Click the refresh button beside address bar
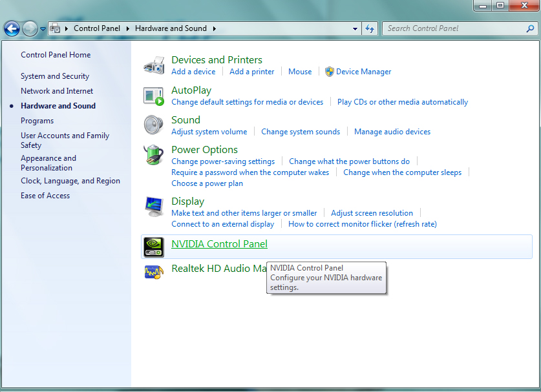Screen dimensions: 541x392 tap(370, 28)
